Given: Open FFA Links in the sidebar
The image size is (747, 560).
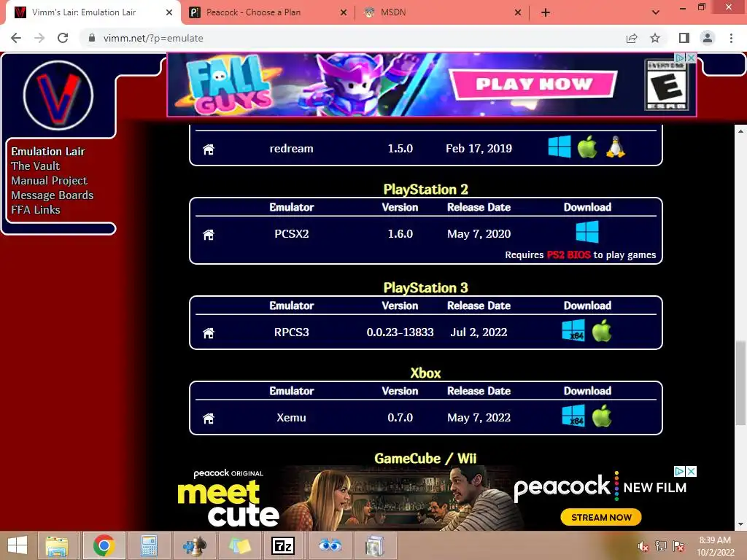Looking at the screenshot, I should tap(36, 209).
